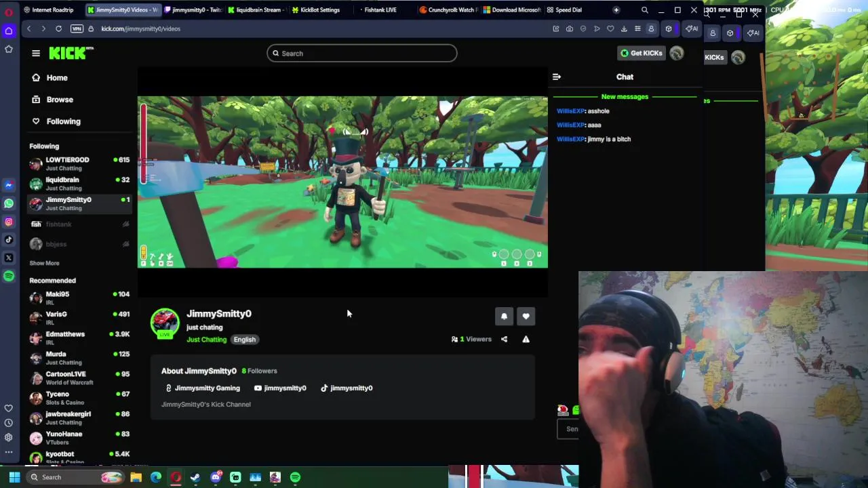The image size is (868, 488).
Task: Open Opera sidebar X (Twitter) icon
Action: (9, 258)
